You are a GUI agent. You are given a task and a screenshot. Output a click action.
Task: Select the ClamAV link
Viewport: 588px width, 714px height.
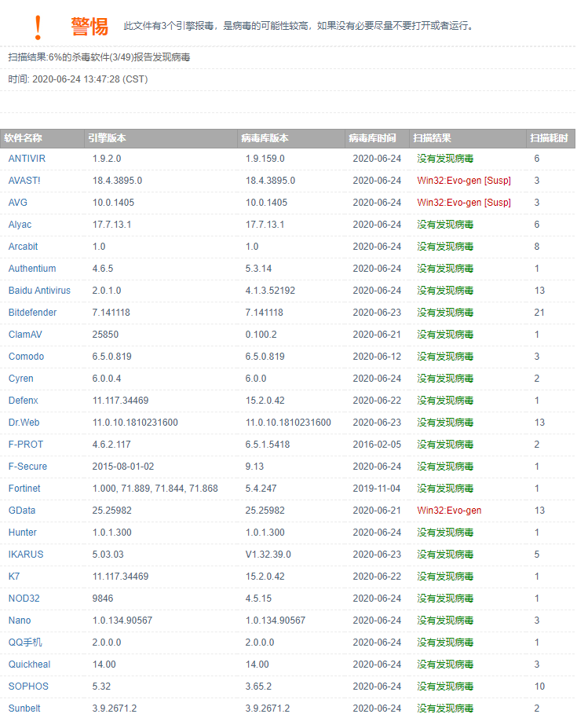coord(25,335)
